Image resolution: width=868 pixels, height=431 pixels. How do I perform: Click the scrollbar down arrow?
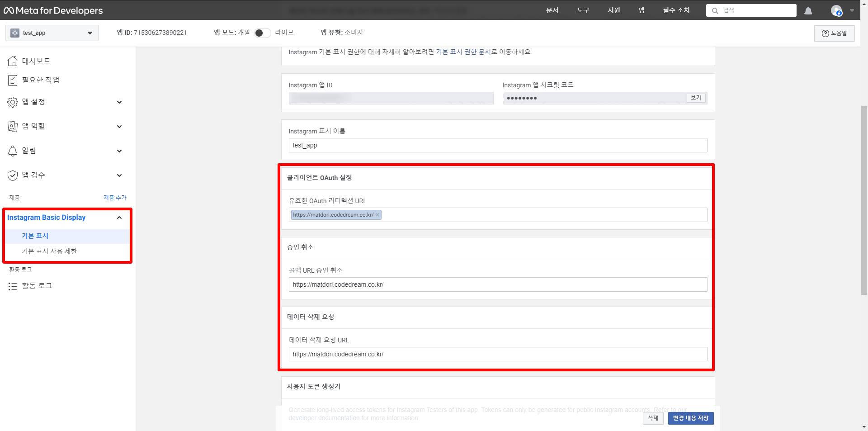point(864,427)
